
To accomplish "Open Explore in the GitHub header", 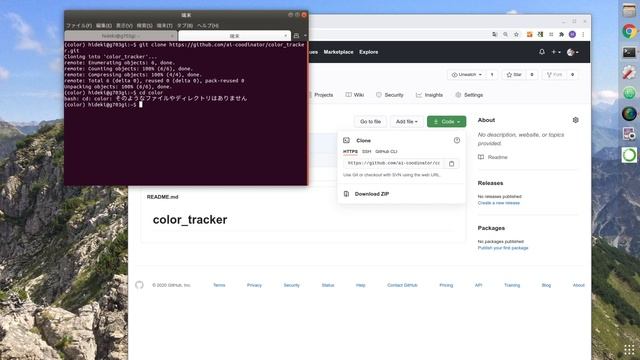I will (369, 52).
